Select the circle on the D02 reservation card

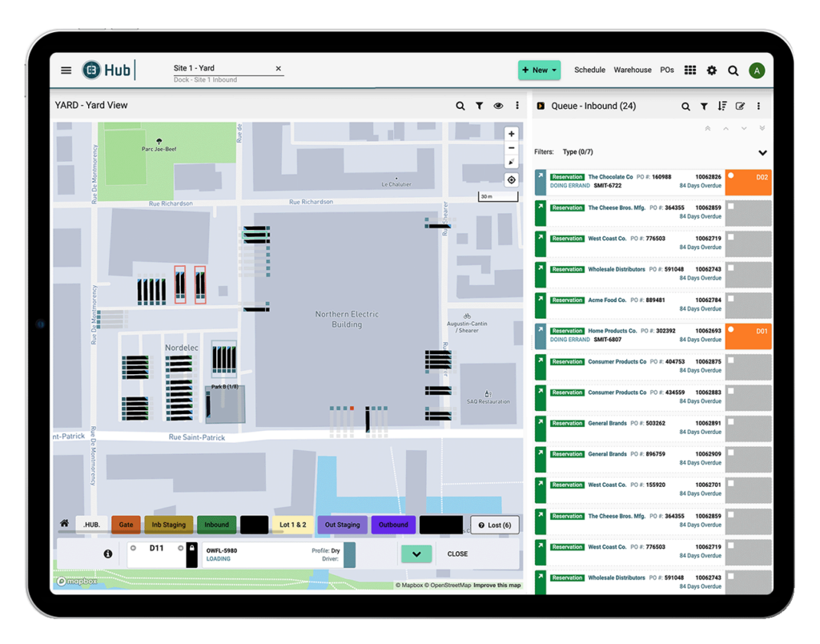tap(731, 176)
